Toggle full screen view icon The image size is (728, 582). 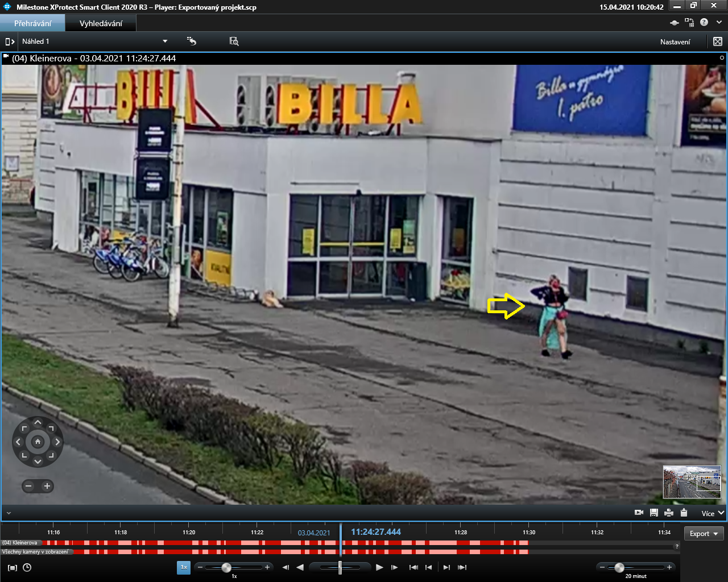click(718, 41)
